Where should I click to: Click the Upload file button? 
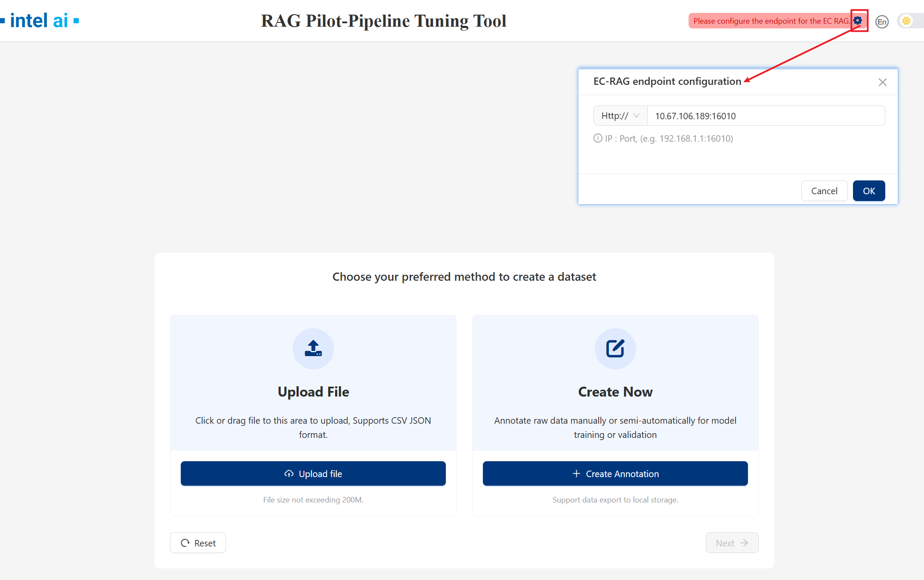(x=313, y=474)
